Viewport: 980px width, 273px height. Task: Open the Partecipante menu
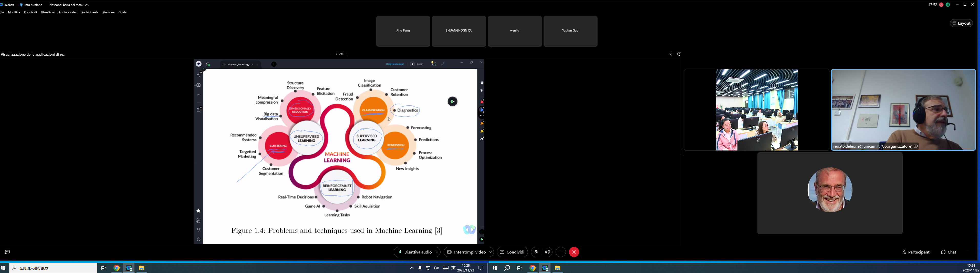[90, 13]
